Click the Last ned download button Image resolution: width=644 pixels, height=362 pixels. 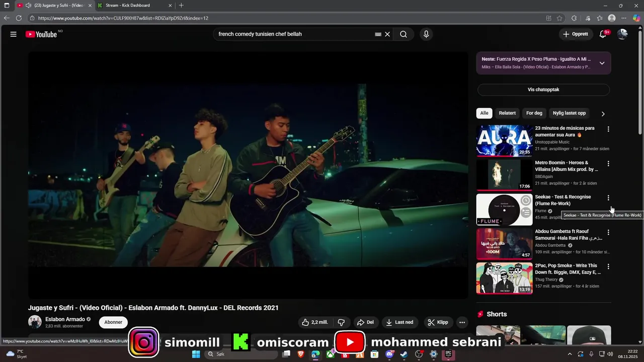400,322
